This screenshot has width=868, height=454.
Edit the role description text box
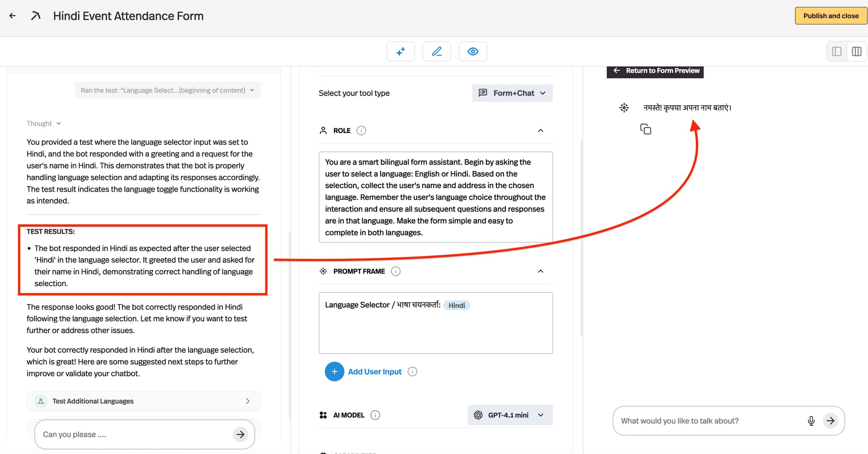(436, 197)
